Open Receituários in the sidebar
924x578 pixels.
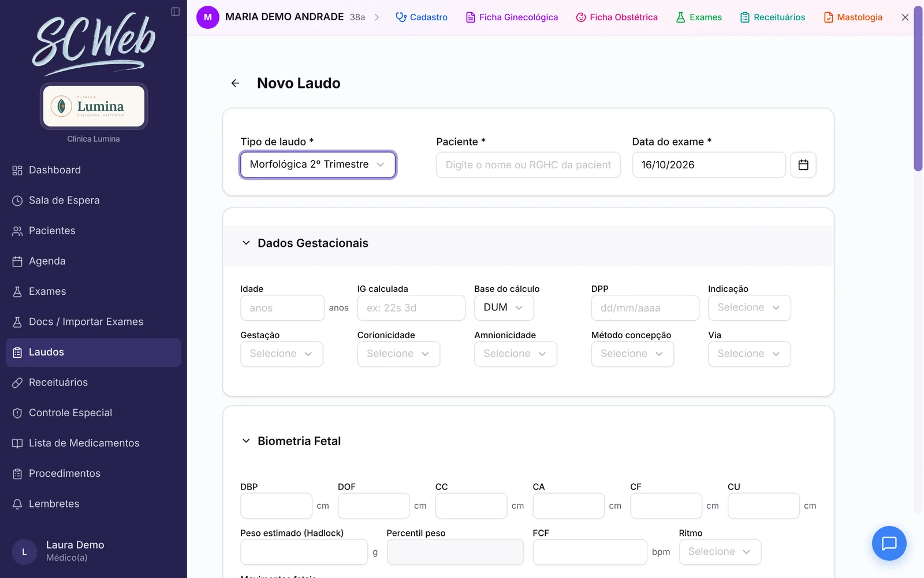point(94,383)
